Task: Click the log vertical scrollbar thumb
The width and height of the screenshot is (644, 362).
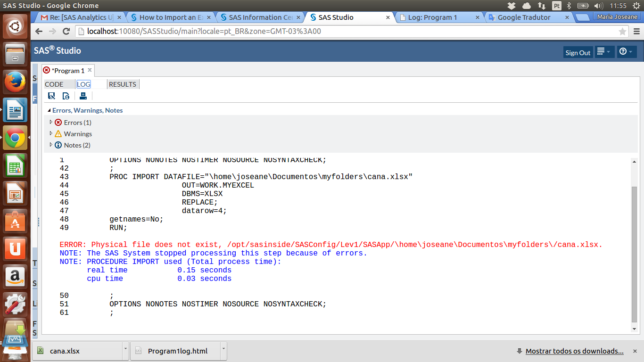Action: click(x=635, y=254)
